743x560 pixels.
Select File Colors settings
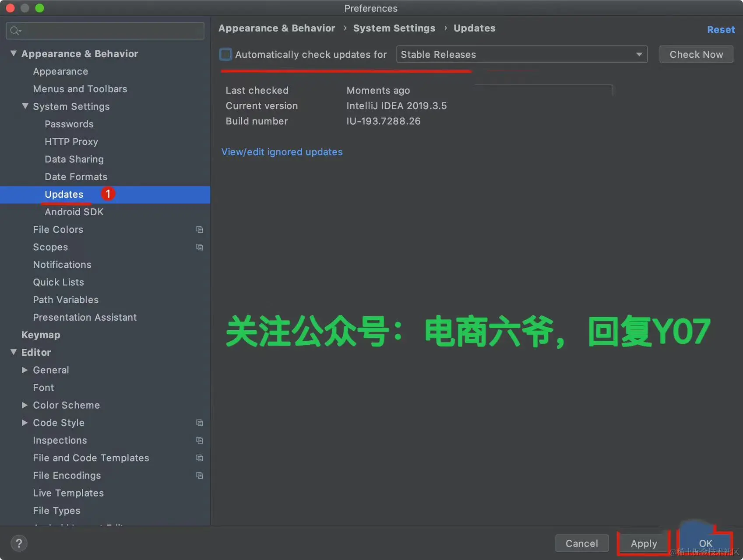(58, 230)
